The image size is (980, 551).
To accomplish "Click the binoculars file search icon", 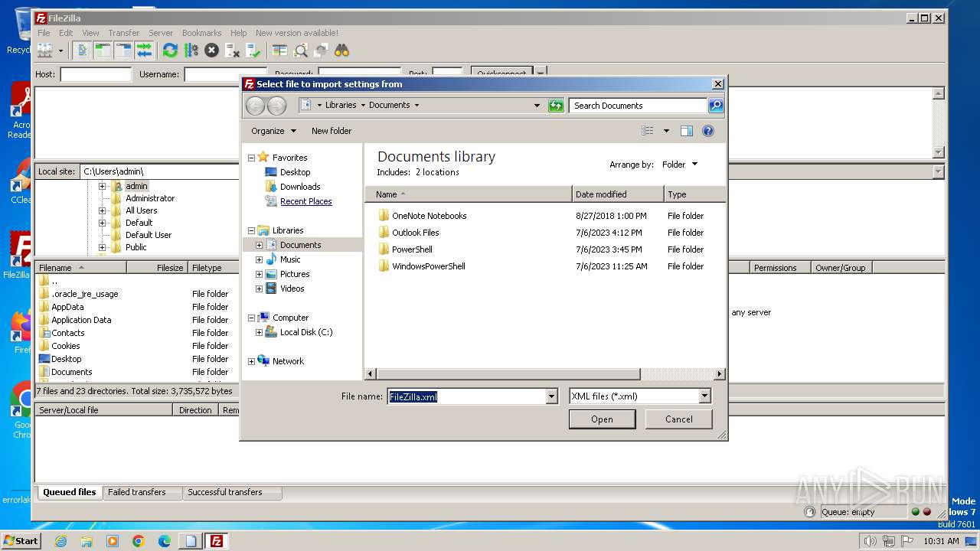I will [341, 51].
